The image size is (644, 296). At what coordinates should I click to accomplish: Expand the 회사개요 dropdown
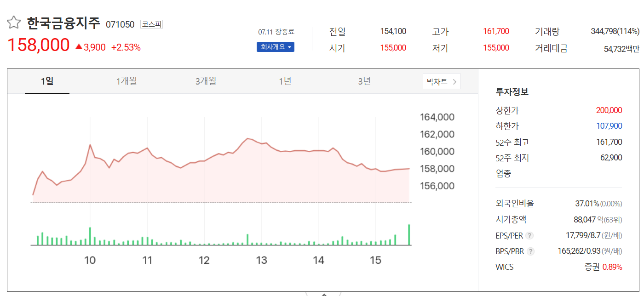pyautogui.click(x=275, y=47)
